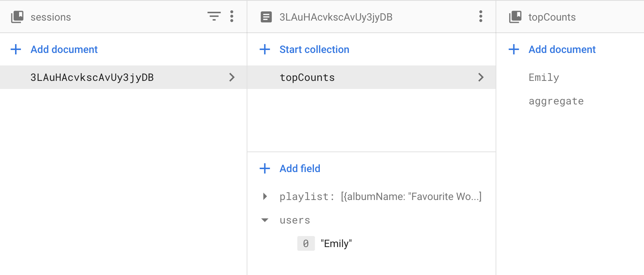Click chevron on topCounts subcollection row

tap(481, 77)
